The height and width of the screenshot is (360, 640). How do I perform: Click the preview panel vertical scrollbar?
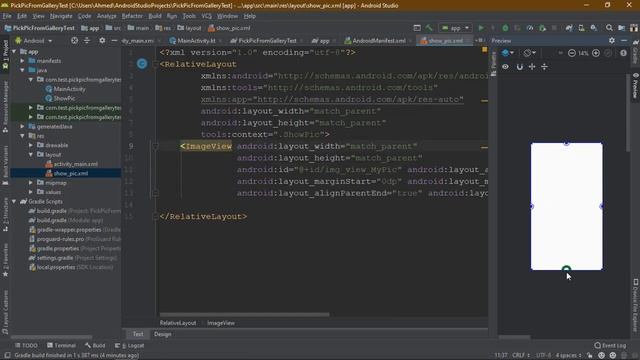[x=628, y=113]
